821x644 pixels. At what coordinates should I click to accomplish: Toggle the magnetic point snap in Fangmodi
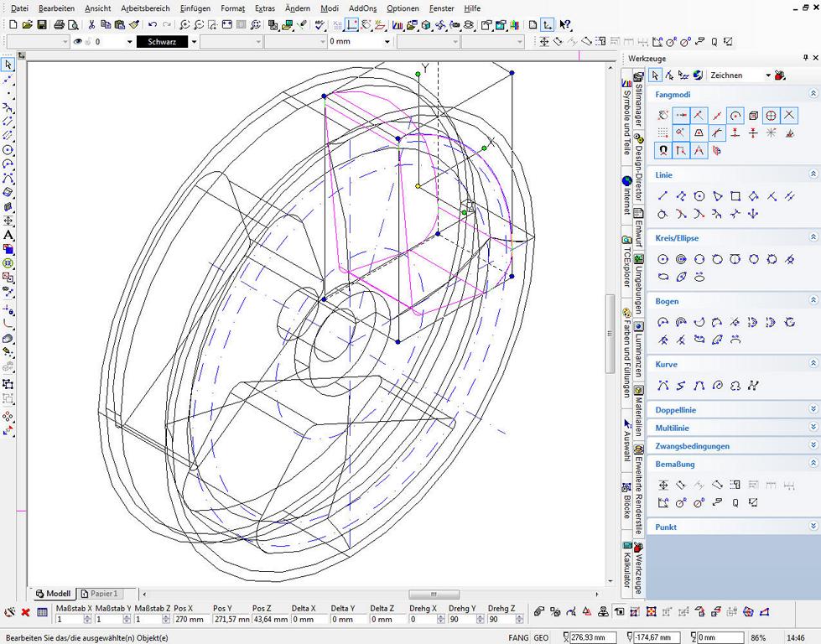click(663, 151)
